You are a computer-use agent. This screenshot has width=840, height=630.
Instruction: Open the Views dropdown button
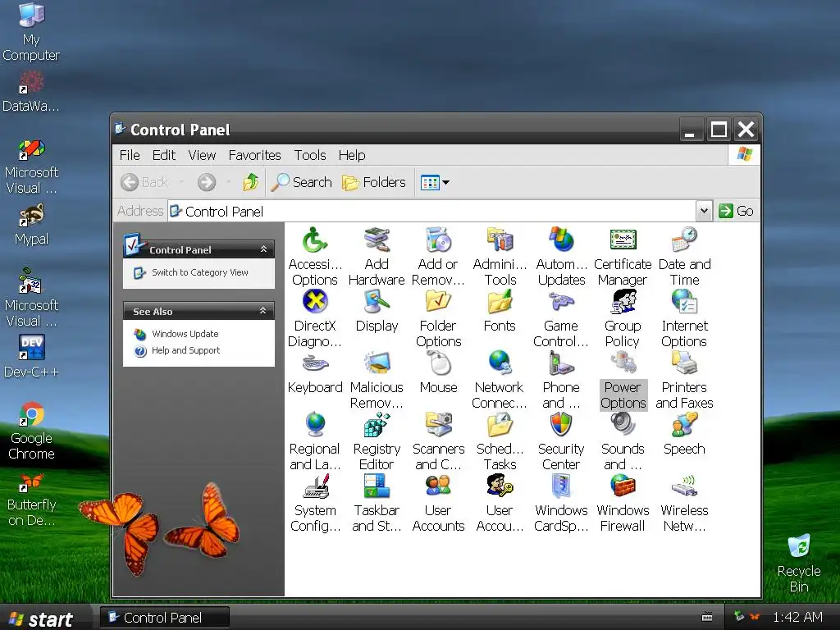435,182
